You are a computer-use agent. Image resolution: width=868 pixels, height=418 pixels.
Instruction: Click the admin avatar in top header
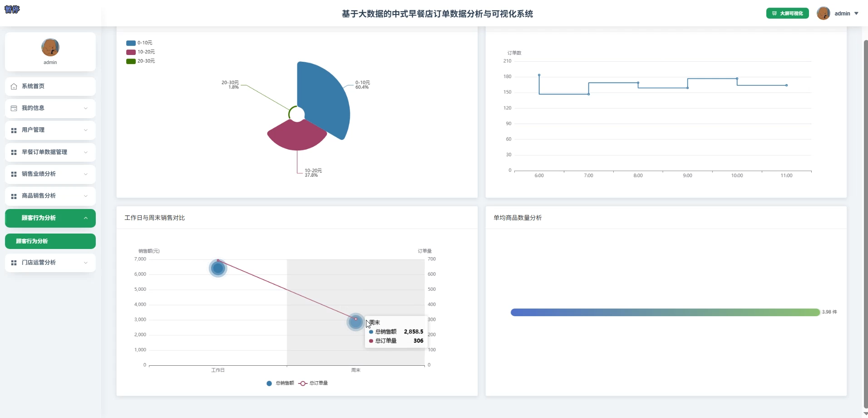tap(823, 13)
